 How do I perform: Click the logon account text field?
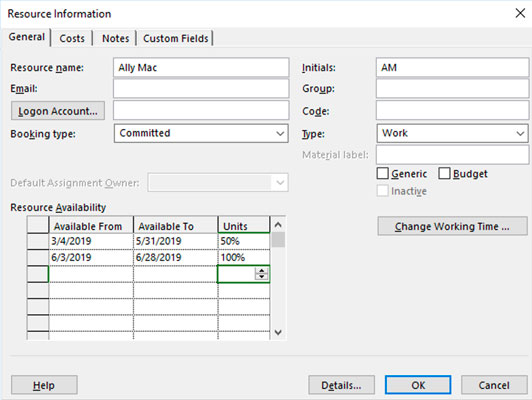201,110
